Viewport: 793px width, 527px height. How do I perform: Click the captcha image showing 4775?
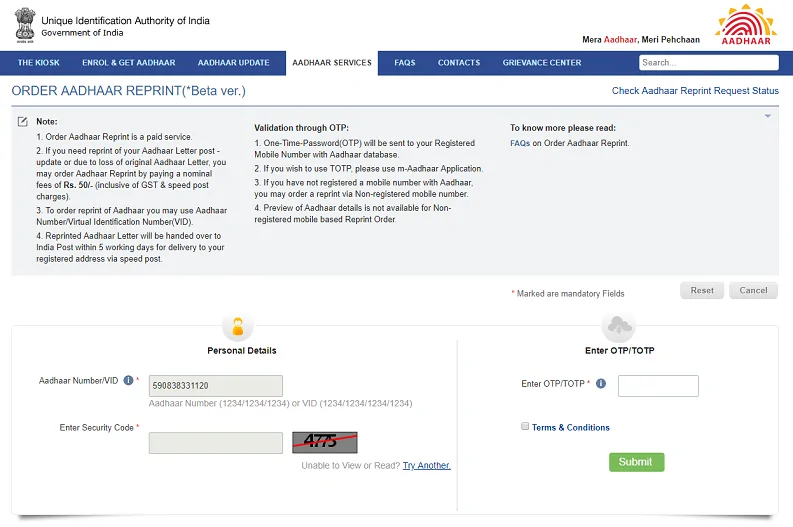(325, 442)
